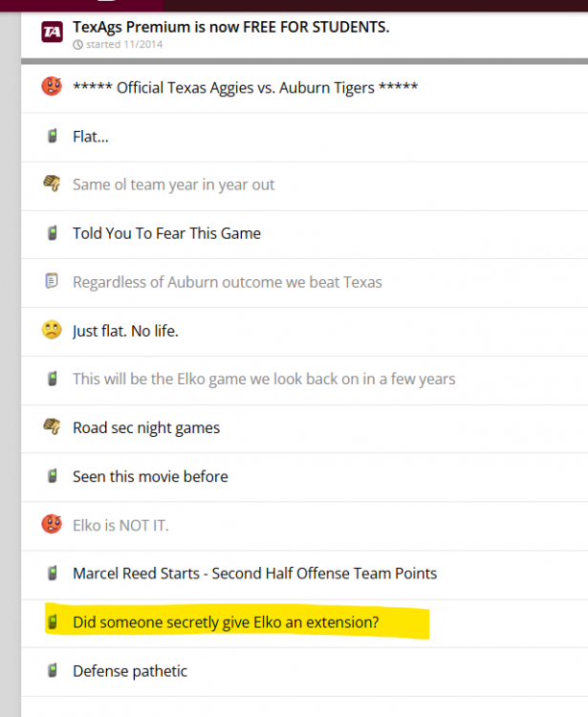Open the "TexAgs Premium is now FREE FOR STUDENTS" thread

[x=230, y=27]
